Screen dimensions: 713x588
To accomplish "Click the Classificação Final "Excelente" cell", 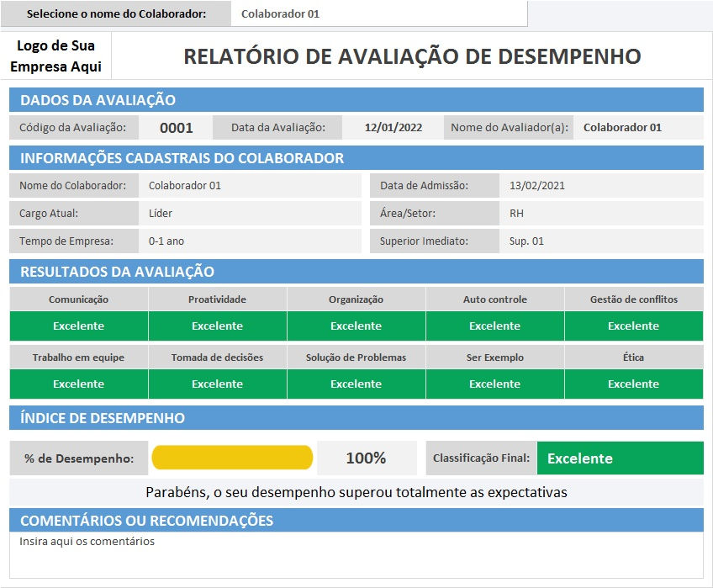I will (620, 457).
